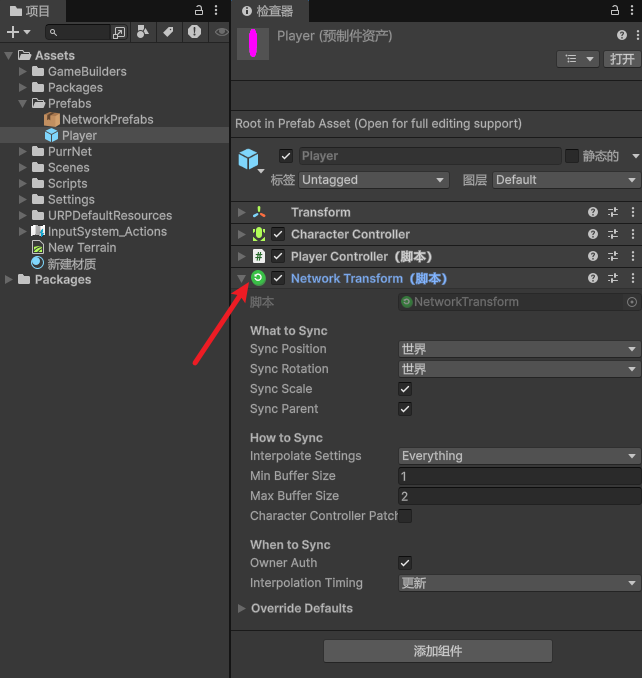Open the static flags dropdown arrow

[x=635, y=156]
